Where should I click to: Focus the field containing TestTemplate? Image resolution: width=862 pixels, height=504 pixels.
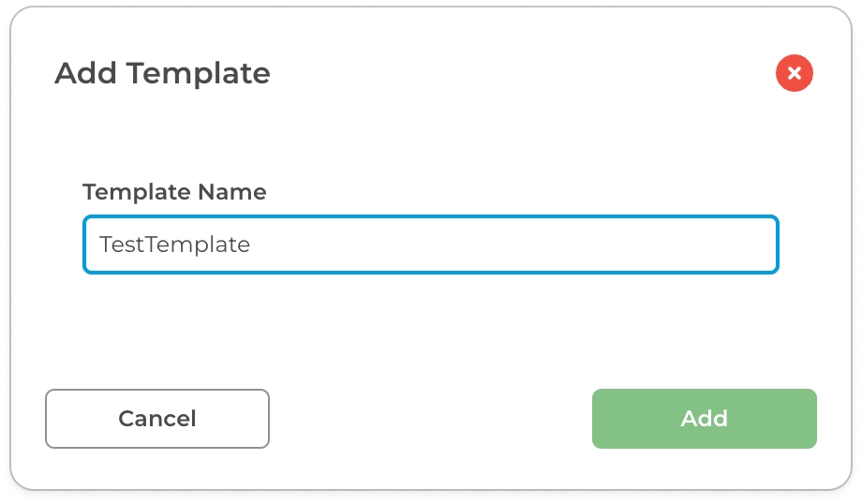pos(430,245)
